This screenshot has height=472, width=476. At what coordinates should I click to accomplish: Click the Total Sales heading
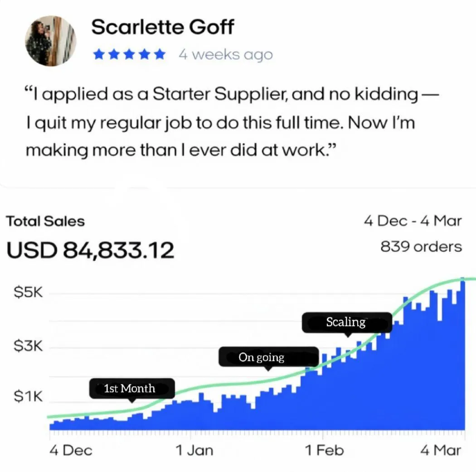pos(45,222)
